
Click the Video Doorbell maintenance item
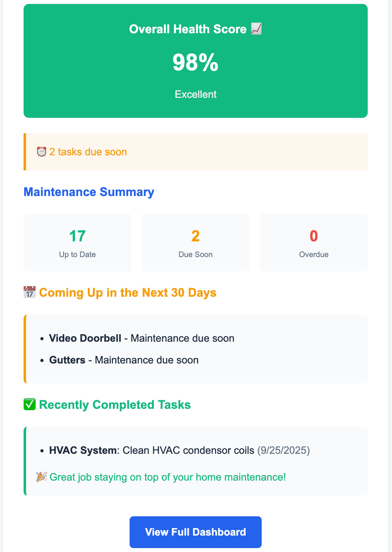(x=141, y=338)
